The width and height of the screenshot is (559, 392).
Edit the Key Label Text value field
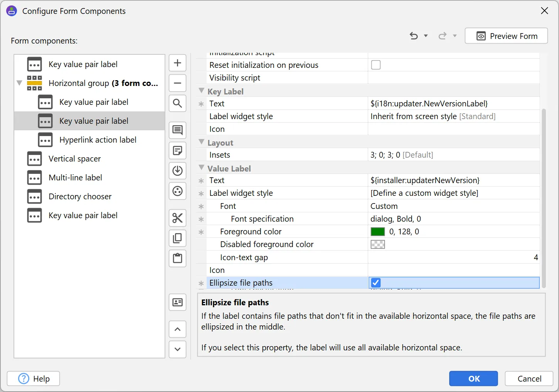454,104
